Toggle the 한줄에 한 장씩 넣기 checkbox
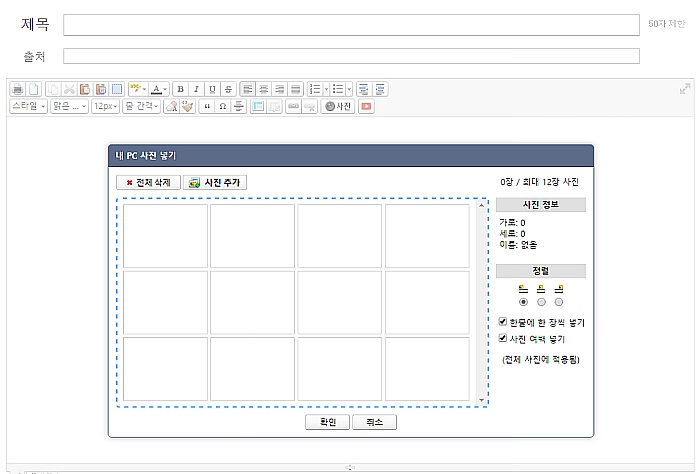 [x=503, y=321]
